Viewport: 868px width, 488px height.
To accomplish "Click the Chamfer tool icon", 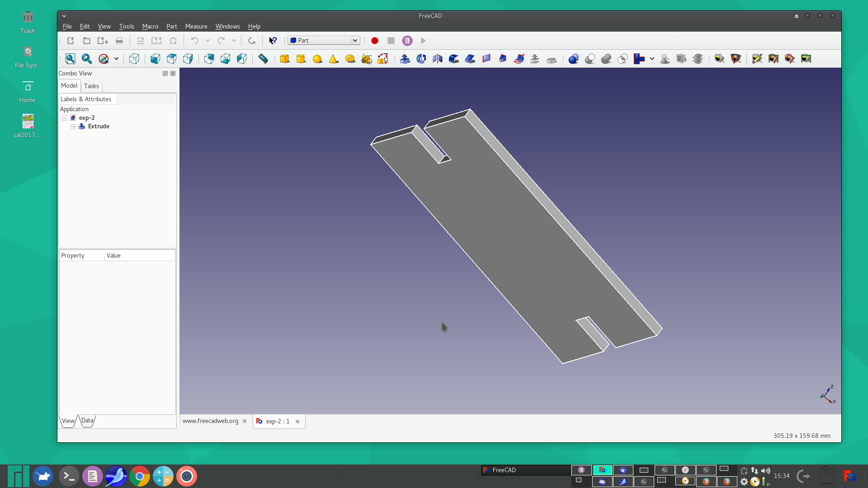I will click(470, 59).
